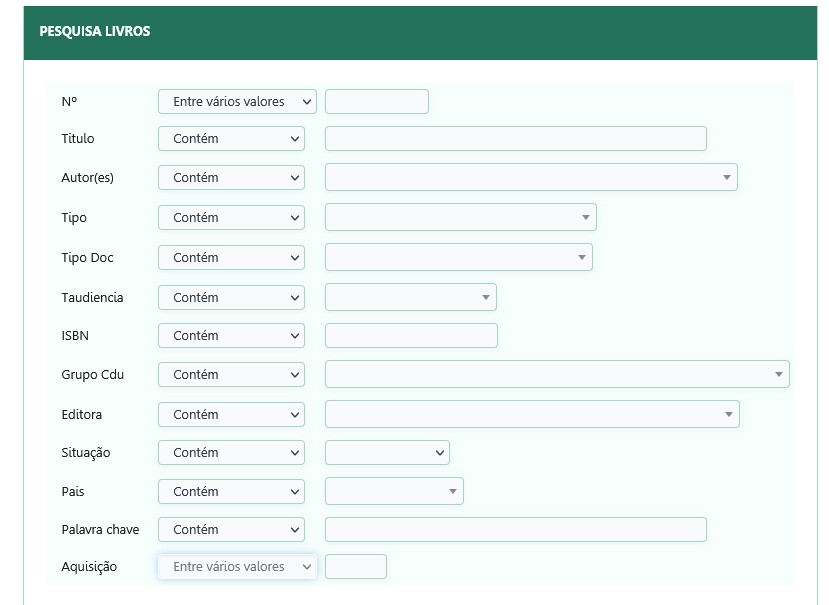Viewport: 829px width, 605px height.
Task: Expand the Tipo value combo box
Action: [x=460, y=217]
